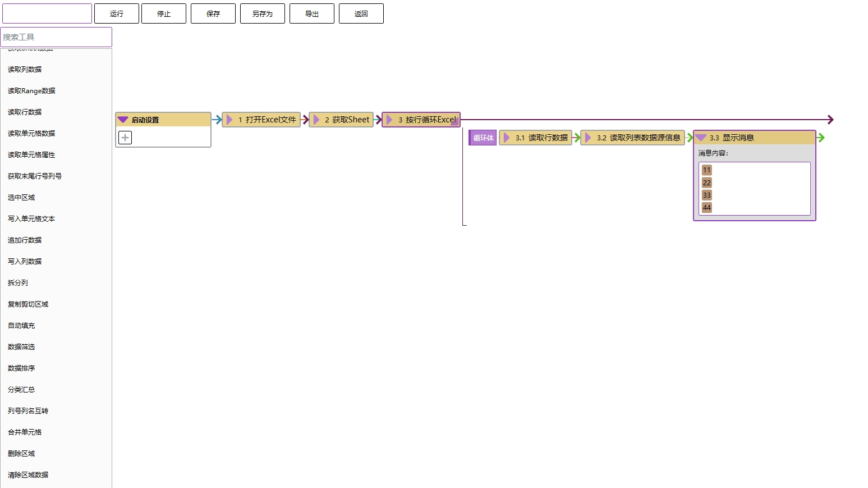Expand the 1 打开Excel文件 step
This screenshot has width=868, height=488.
coord(229,120)
